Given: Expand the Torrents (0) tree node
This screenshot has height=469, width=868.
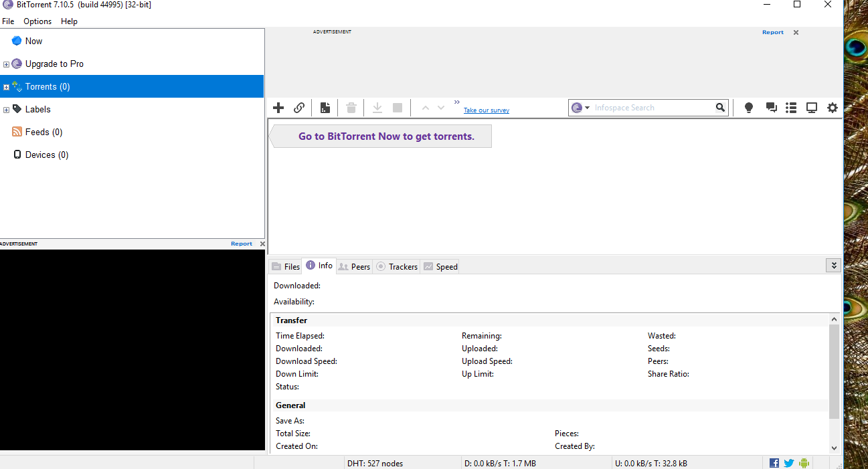Looking at the screenshot, I should [x=6, y=87].
